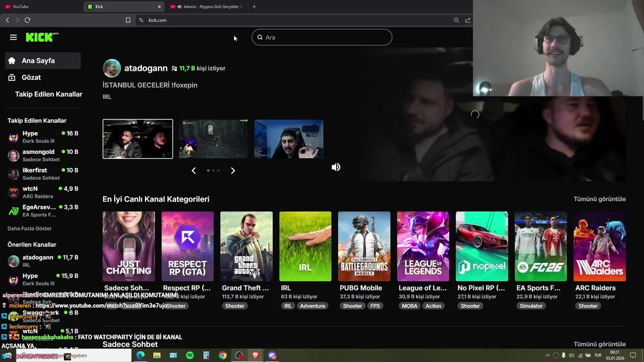Select the third featured stream thumbnail
The height and width of the screenshot is (362, 644).
tap(289, 139)
